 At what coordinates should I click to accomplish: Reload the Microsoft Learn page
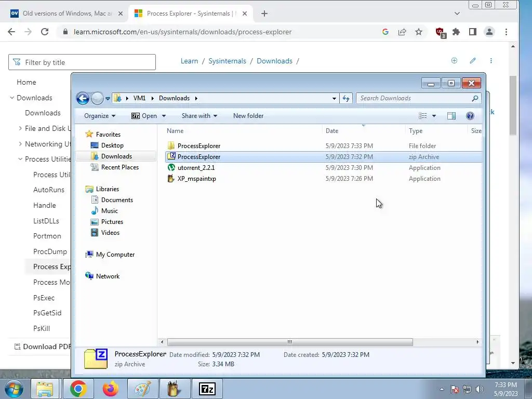pos(45,32)
